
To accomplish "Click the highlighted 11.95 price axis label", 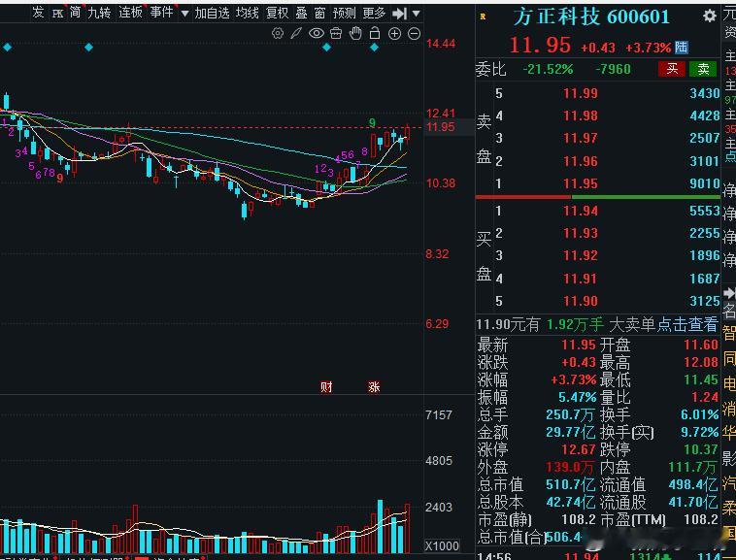I will (x=440, y=127).
